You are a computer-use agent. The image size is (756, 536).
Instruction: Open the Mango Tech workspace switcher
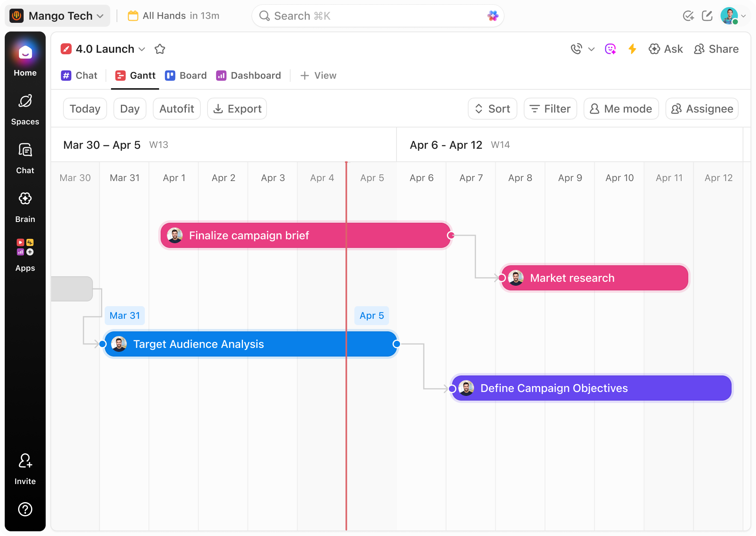point(57,16)
